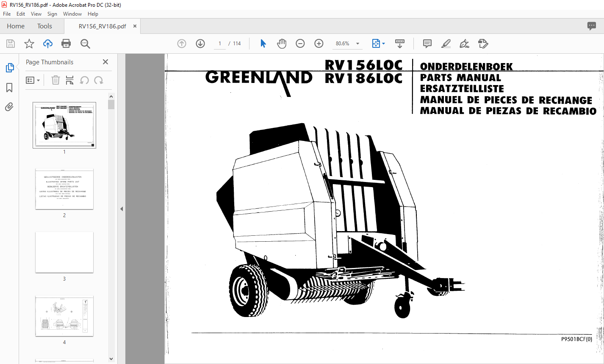
Task: Open the Sign menu
Action: (x=52, y=14)
